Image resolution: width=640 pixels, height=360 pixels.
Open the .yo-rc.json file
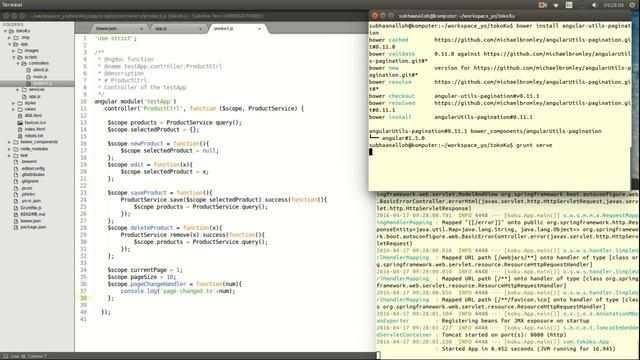(x=31, y=201)
